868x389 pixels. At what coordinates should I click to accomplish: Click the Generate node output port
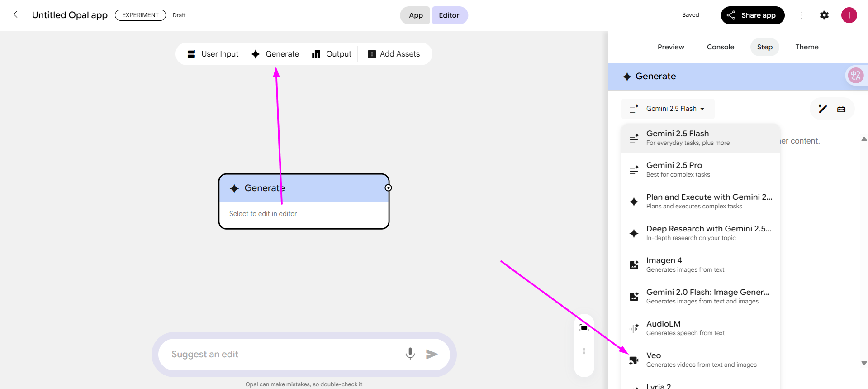coord(388,188)
